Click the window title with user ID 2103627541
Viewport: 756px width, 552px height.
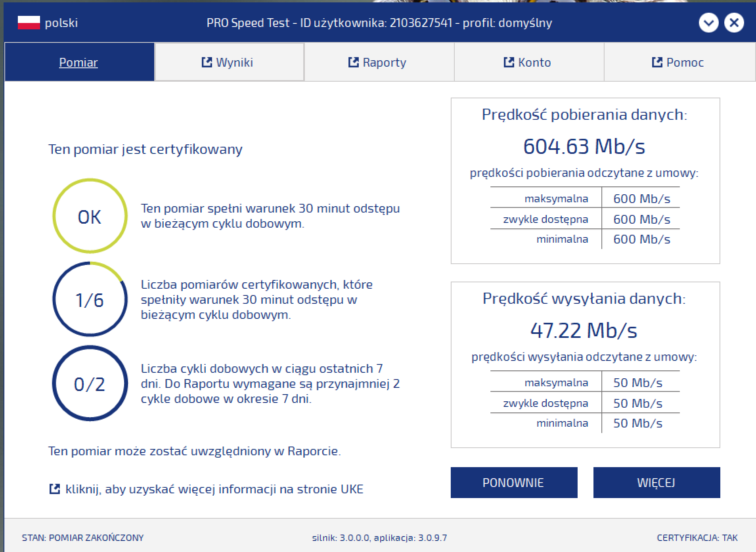pyautogui.click(x=379, y=23)
